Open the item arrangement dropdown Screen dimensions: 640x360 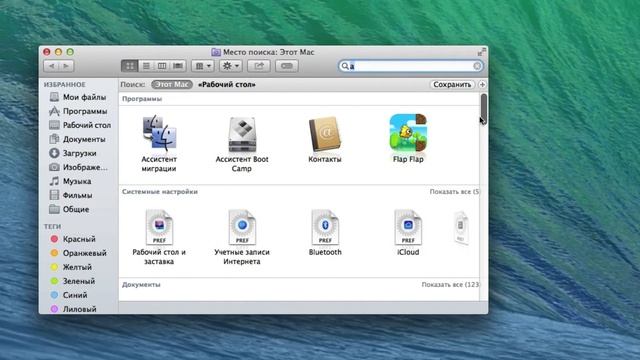click(203, 66)
